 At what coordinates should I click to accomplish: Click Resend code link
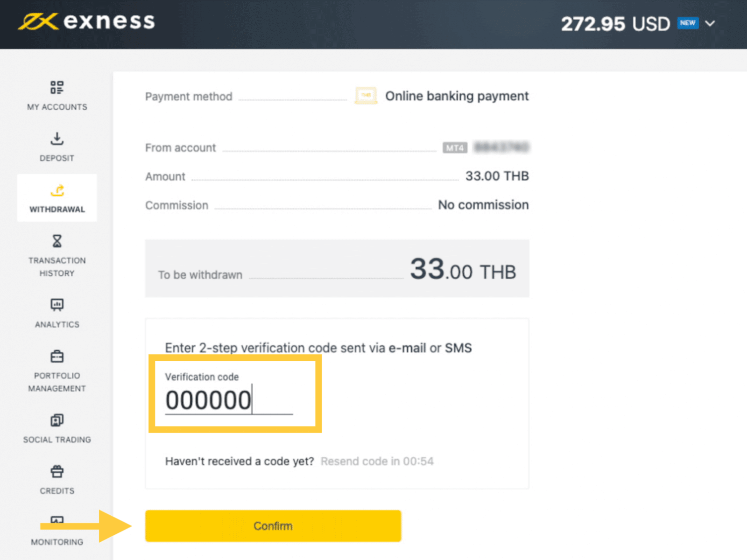377,462
